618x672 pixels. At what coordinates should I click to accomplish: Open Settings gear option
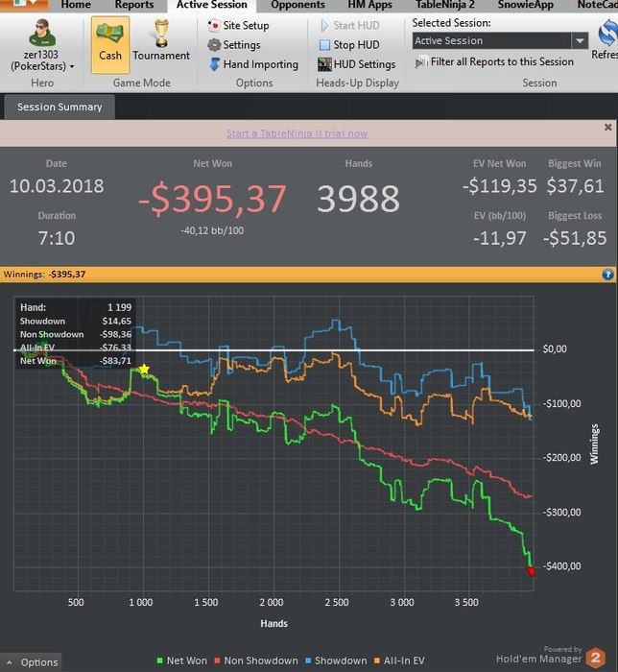[234, 44]
